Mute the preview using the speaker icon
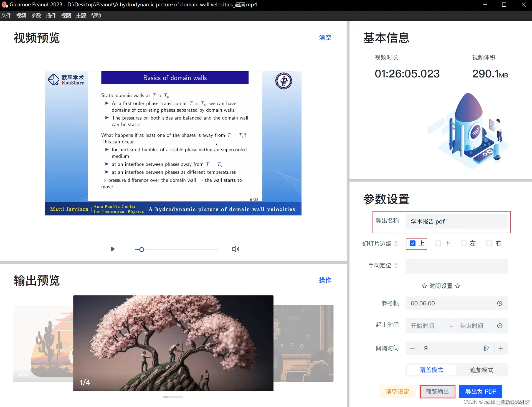 pos(235,249)
